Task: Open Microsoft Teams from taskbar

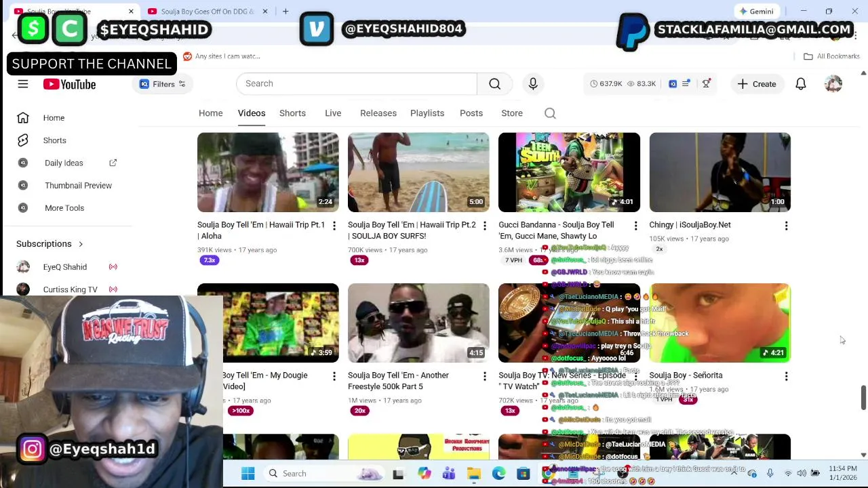Action: 449,474
